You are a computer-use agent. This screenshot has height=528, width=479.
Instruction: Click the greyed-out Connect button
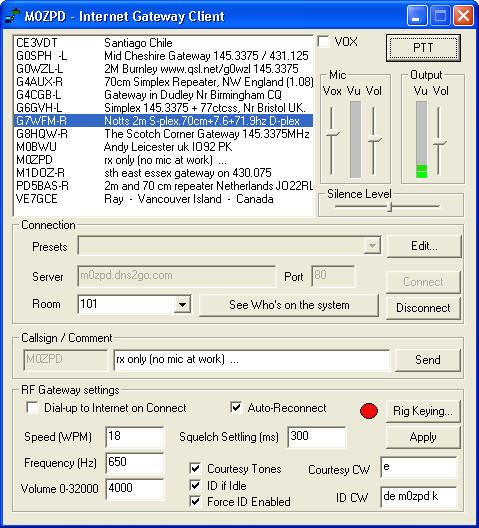[x=423, y=282]
